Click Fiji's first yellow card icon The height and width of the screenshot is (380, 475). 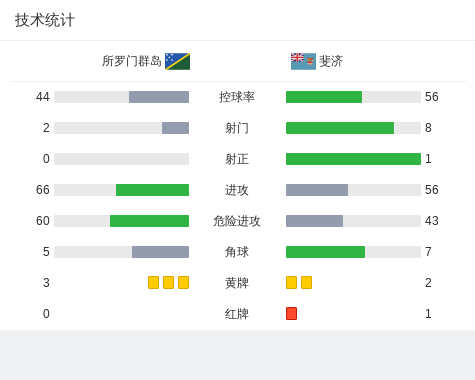coord(291,282)
